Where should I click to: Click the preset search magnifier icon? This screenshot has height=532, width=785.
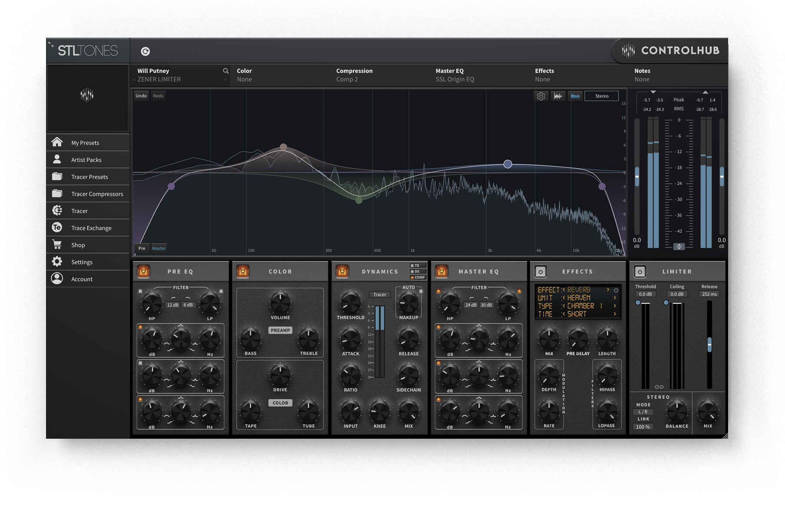226,71
